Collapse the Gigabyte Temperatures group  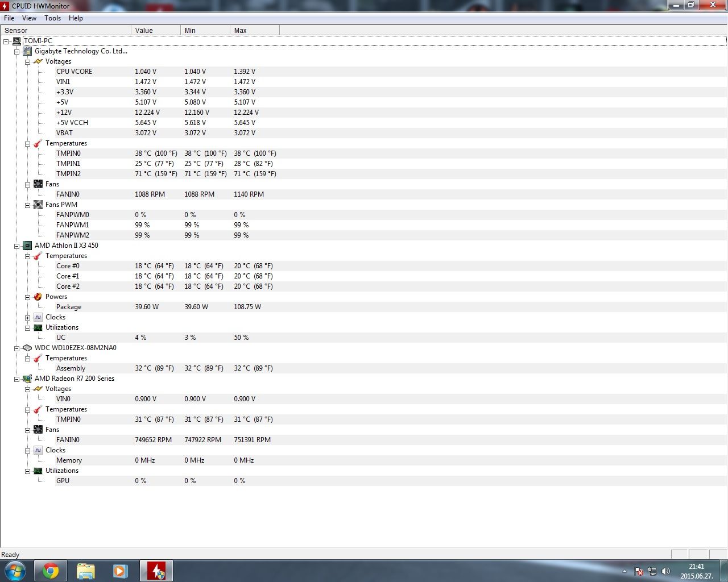pyautogui.click(x=27, y=144)
